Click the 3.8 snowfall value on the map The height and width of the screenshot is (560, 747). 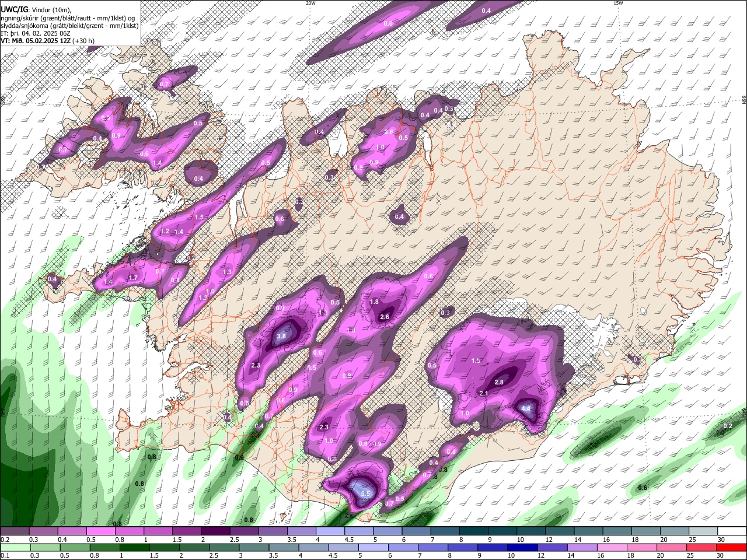[281, 337]
